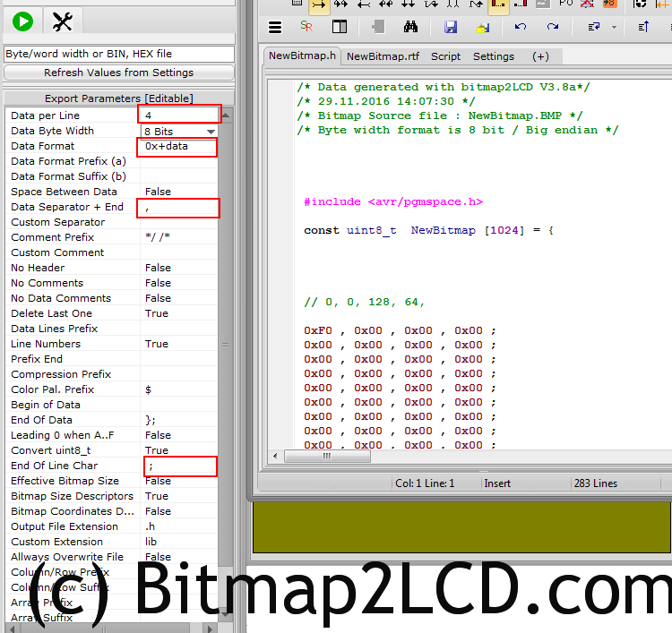Toggle the split two-column view icon
672x633 pixels.
coord(340,27)
